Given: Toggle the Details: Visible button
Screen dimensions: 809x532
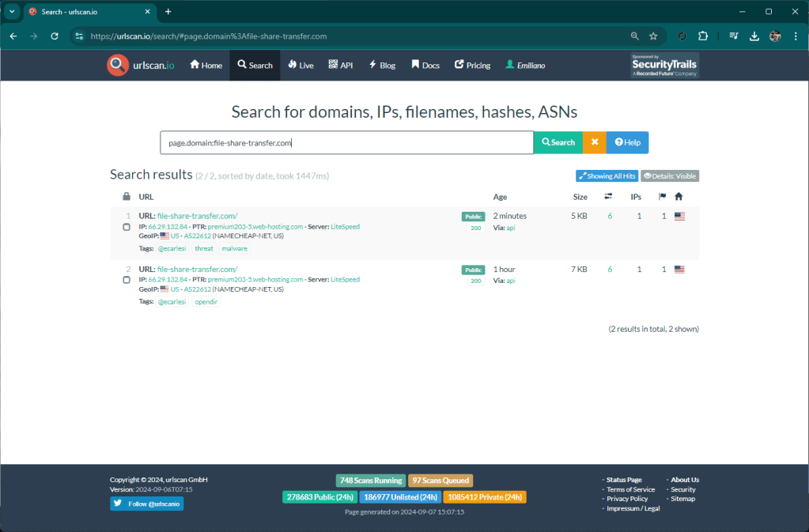Looking at the screenshot, I should [670, 176].
